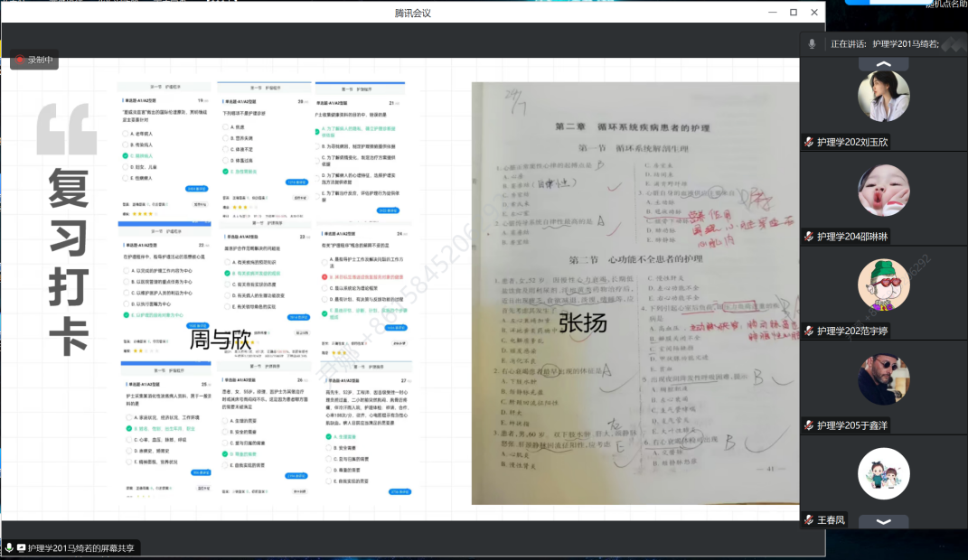The width and height of the screenshot is (968, 560).
Task: Open the 护理学202刘玉欣 participant avatar
Action: tap(883, 97)
